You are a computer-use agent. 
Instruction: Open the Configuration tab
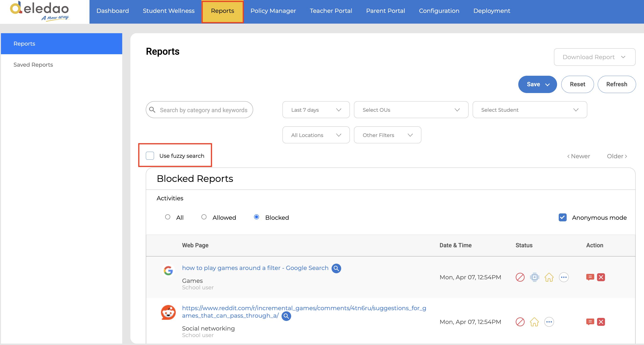tap(439, 11)
